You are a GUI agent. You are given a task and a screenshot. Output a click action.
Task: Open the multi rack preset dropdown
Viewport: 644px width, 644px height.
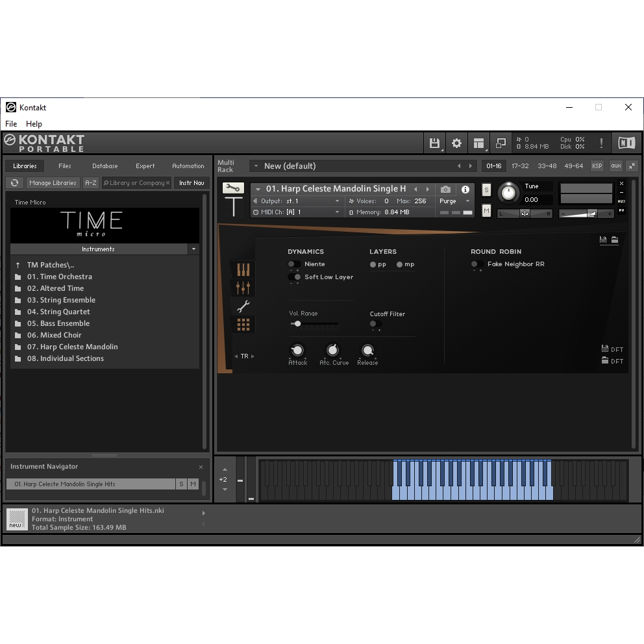pos(256,166)
